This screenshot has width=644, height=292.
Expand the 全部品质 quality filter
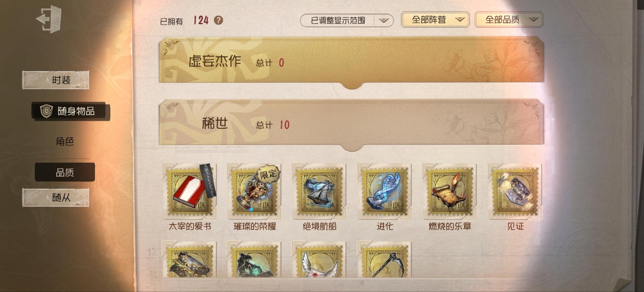509,20
